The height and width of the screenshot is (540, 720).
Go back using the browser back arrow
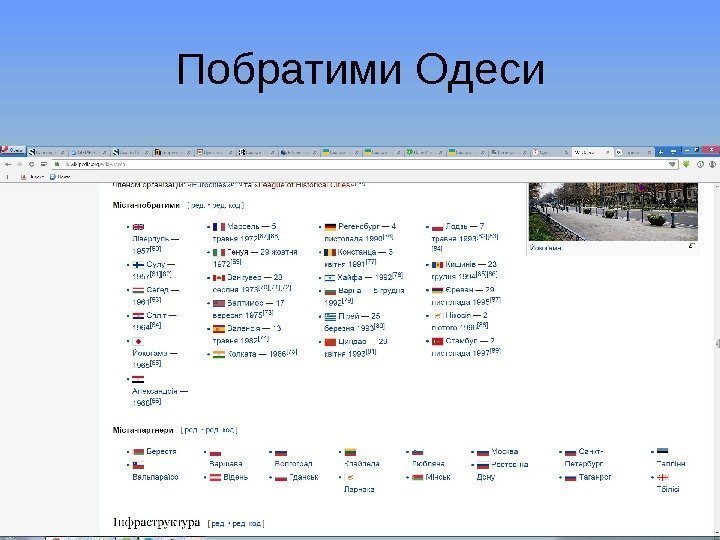tap(8, 164)
